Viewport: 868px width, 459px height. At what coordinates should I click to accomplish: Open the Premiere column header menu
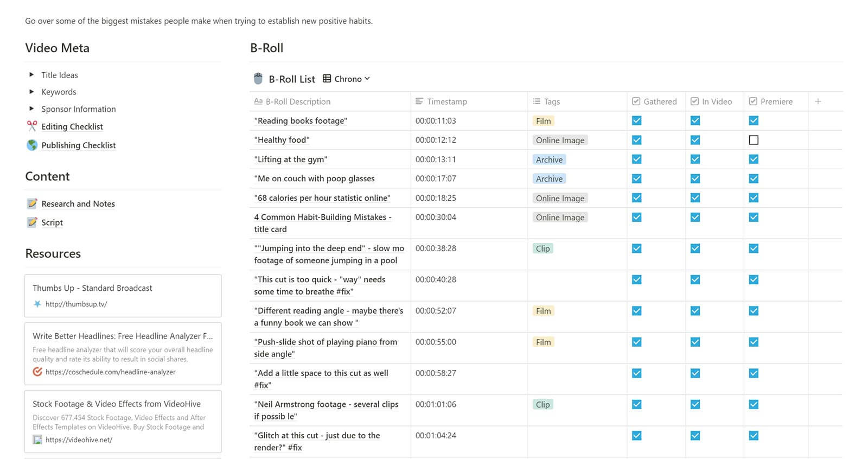(776, 101)
